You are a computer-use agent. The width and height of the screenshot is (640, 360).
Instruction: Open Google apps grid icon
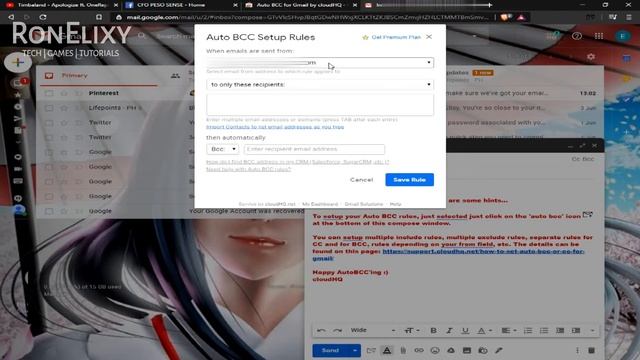click(x=599, y=36)
